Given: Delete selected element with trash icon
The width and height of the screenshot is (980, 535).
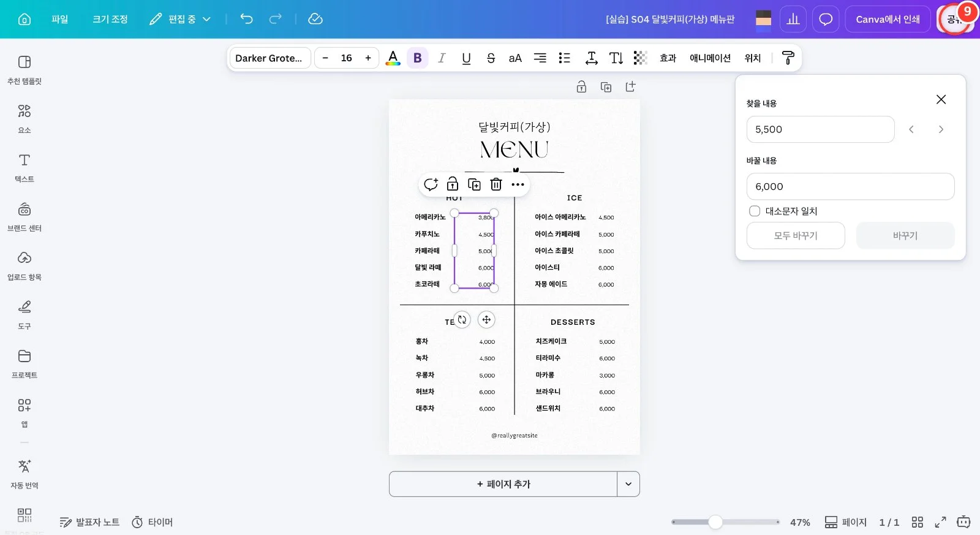Looking at the screenshot, I should coord(496,184).
